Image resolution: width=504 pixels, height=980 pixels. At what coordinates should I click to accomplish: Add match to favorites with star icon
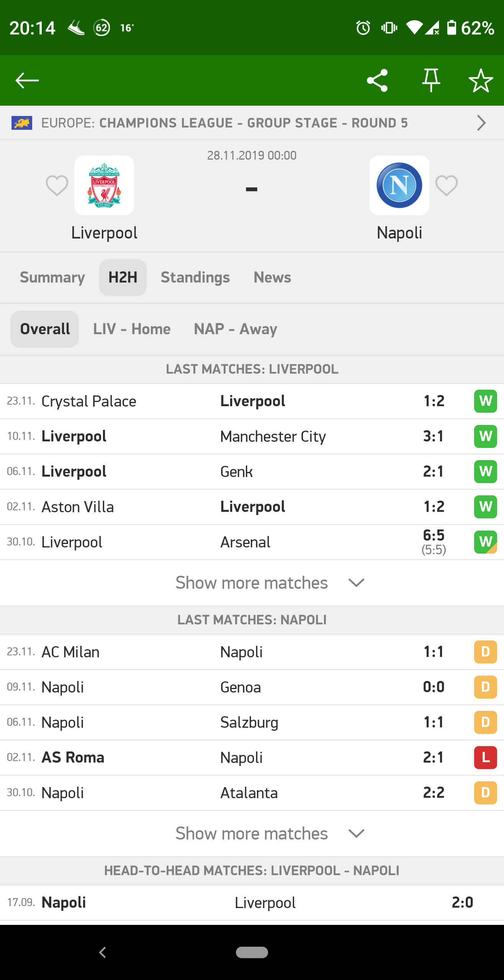click(481, 80)
